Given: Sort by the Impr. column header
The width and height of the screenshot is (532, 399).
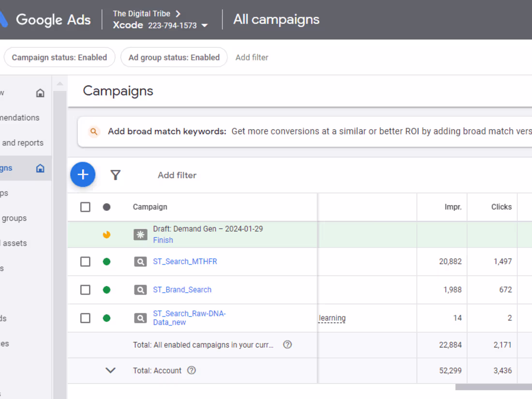Looking at the screenshot, I should click(453, 207).
